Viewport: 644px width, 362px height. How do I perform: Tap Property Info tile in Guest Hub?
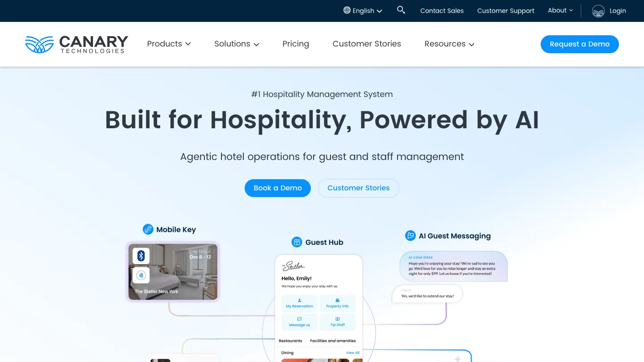(x=338, y=303)
